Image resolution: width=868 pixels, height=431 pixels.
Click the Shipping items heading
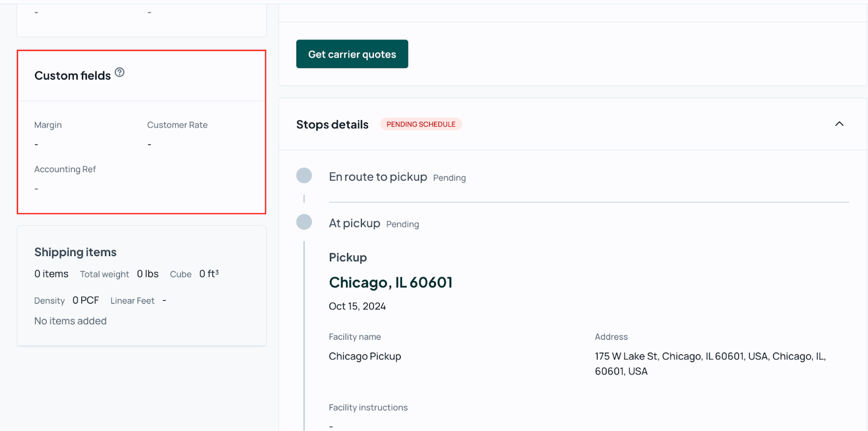tap(75, 252)
